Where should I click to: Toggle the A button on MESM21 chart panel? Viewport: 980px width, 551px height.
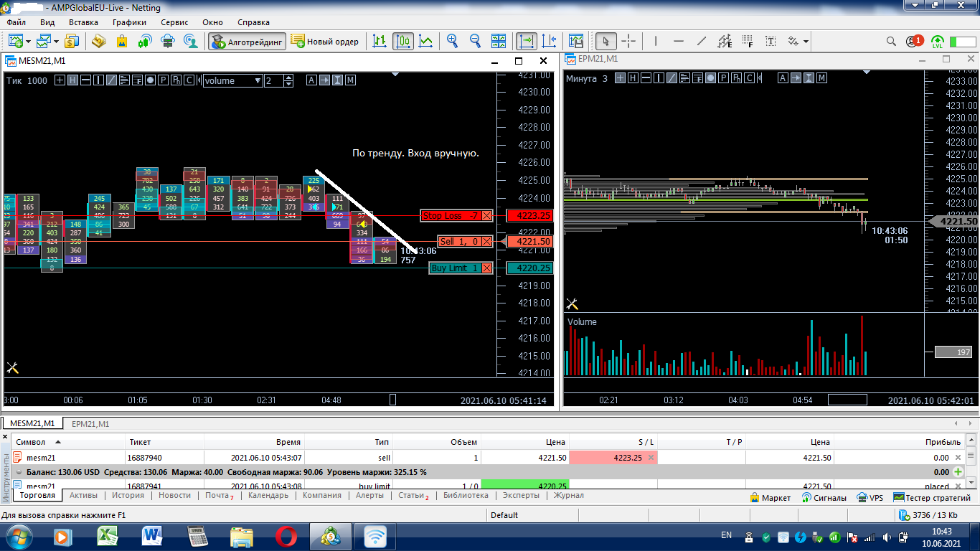[311, 80]
